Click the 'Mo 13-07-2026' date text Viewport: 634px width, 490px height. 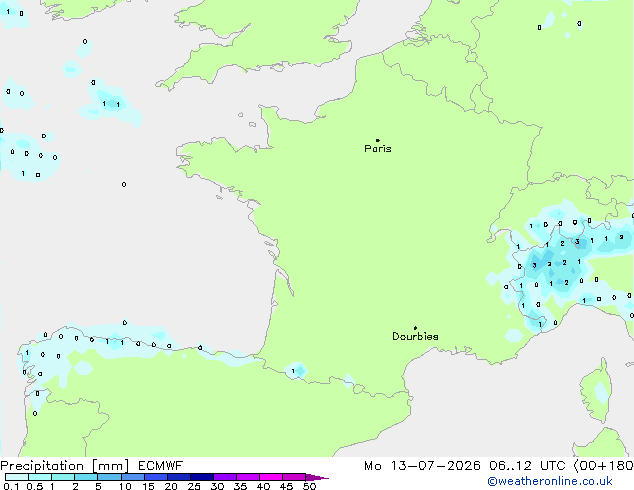422,466
